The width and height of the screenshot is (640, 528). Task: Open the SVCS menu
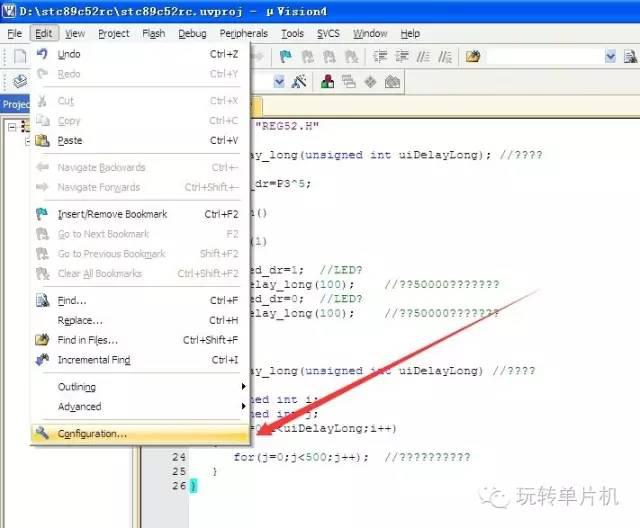click(328, 33)
